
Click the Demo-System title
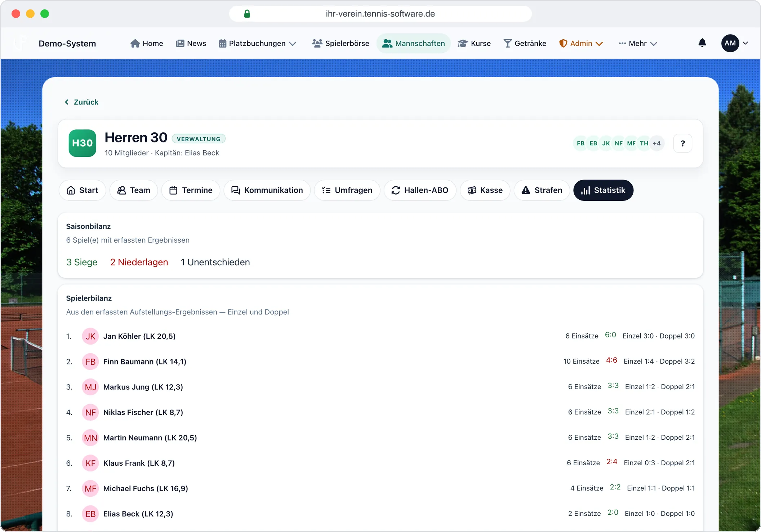(67, 44)
